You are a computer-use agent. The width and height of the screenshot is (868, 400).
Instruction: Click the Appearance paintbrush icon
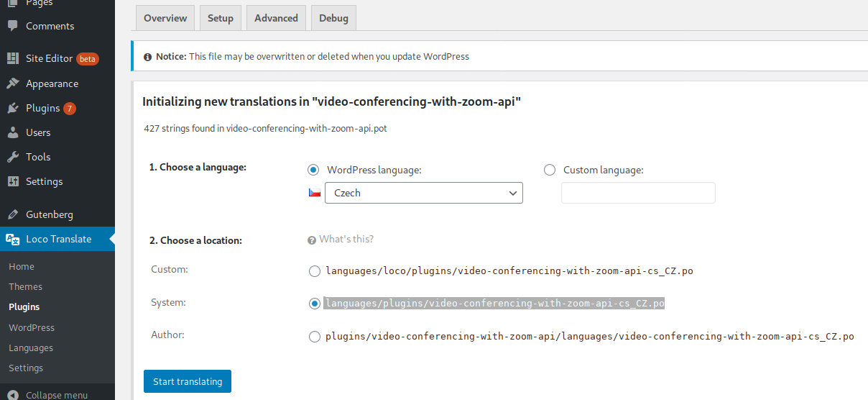coord(13,83)
